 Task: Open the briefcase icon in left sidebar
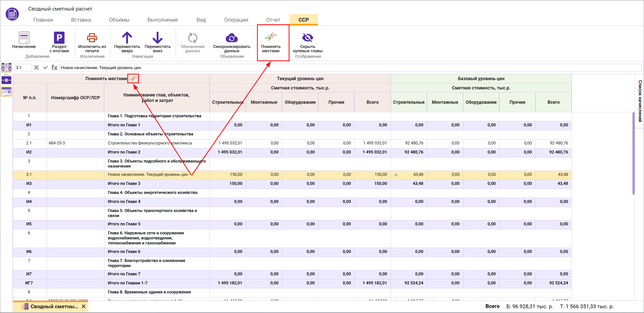click(6, 80)
